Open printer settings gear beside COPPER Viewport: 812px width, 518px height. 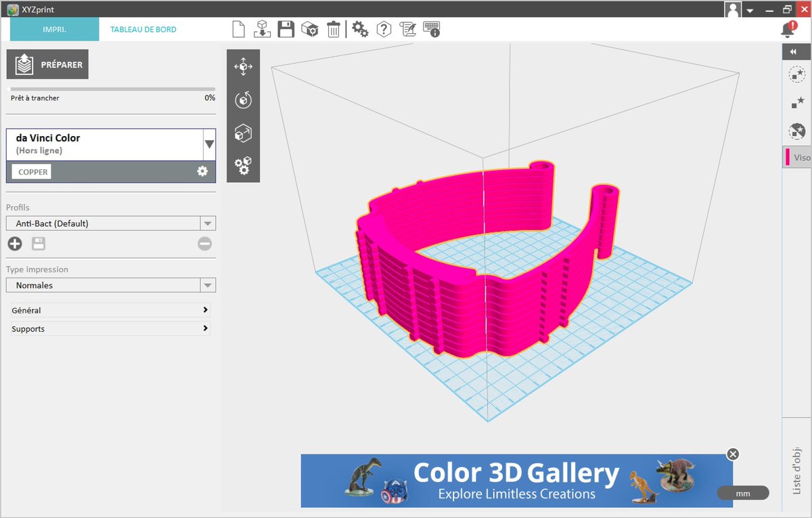[x=202, y=171]
